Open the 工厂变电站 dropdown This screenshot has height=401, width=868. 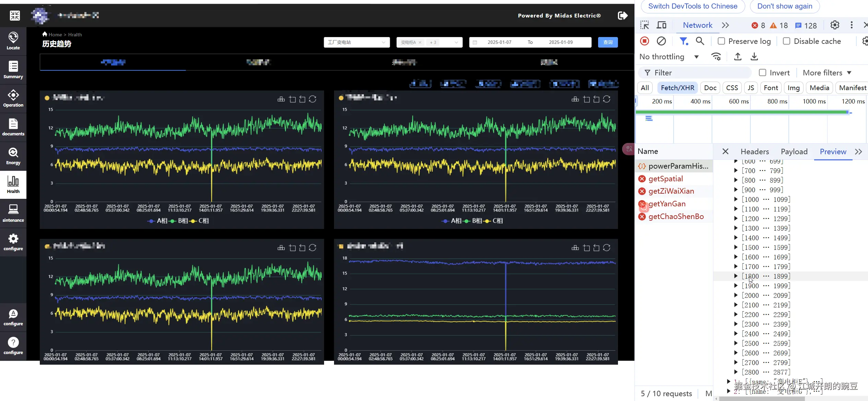coord(357,42)
